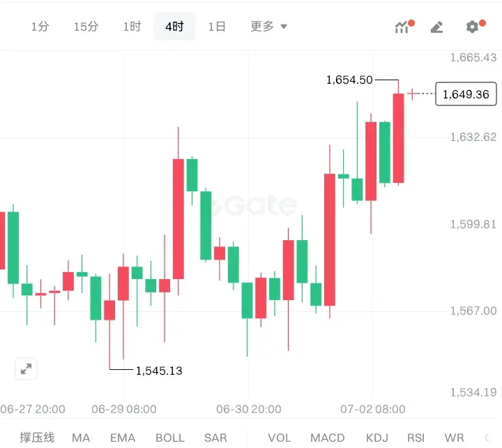
Task: Expand chart to fullscreen
Action: pyautogui.click(x=26, y=369)
